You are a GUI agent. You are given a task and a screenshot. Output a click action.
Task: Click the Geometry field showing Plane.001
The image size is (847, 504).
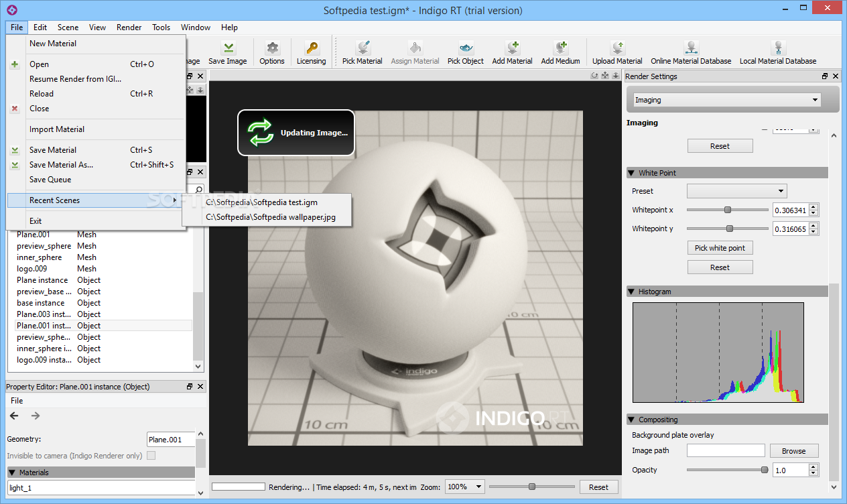tap(171, 440)
